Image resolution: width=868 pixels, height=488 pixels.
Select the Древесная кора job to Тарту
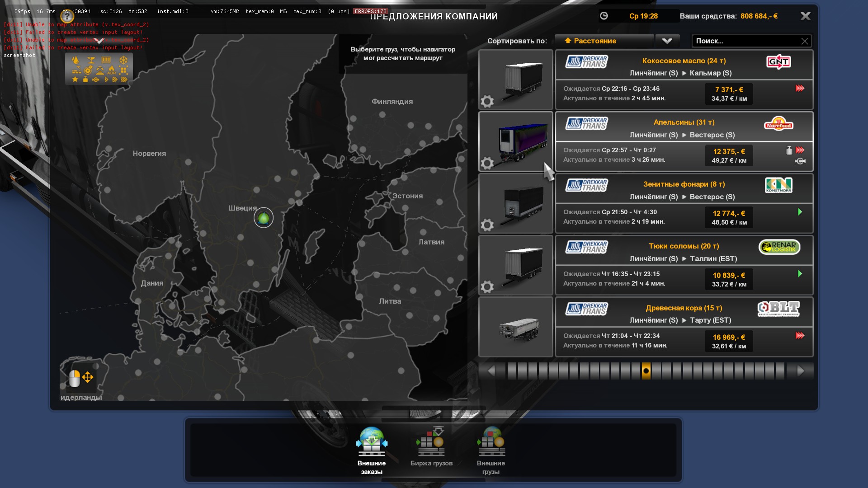tap(684, 327)
